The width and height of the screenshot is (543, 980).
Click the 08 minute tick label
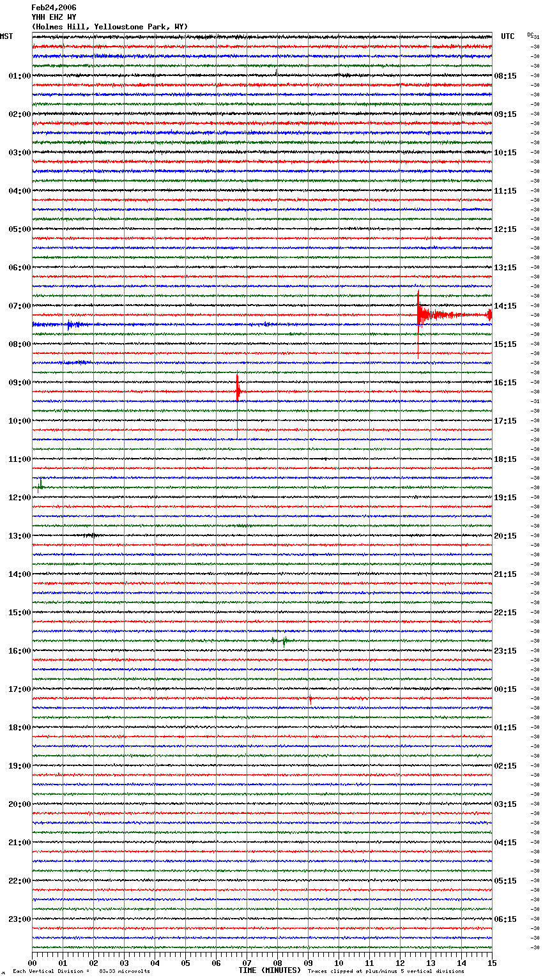278,963
